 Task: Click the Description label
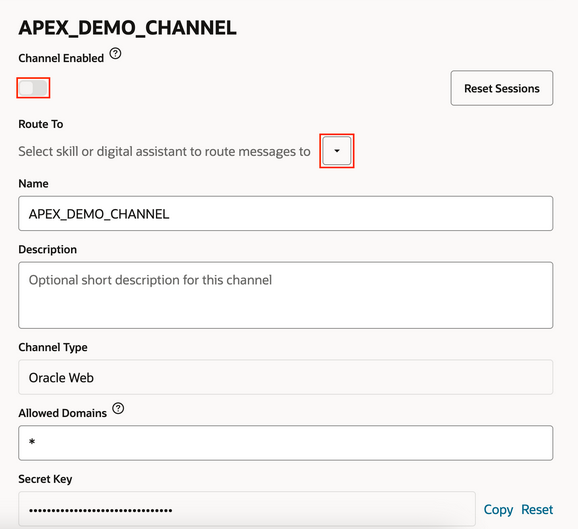[x=48, y=250]
